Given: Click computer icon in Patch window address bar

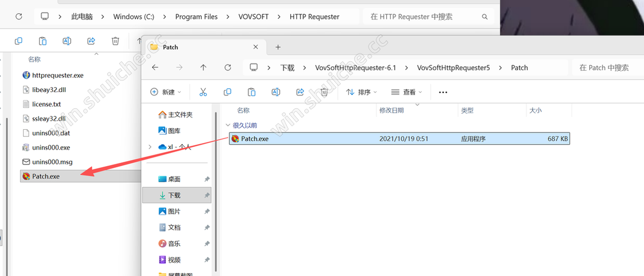Looking at the screenshot, I should tap(254, 68).
